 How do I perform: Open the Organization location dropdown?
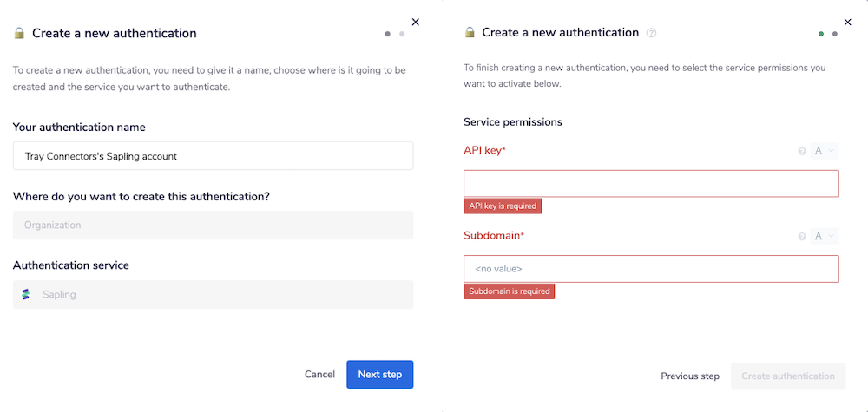point(213,226)
